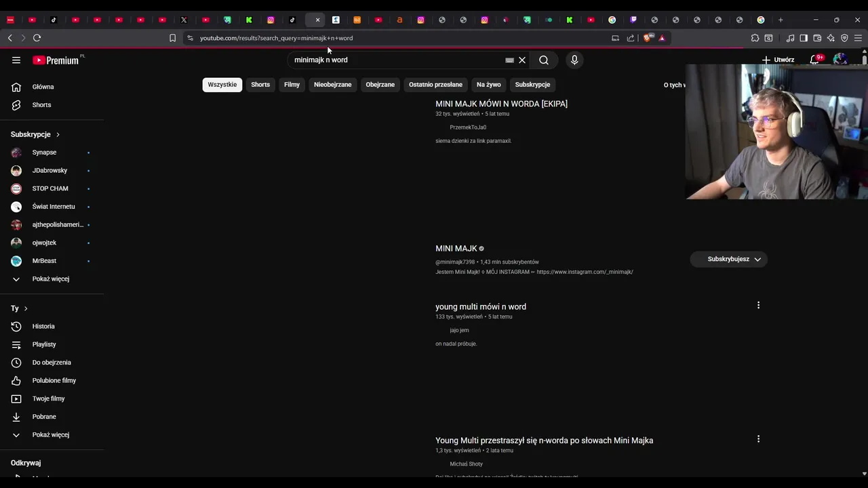This screenshot has width=868, height=488.
Task: Clear the search query with the X
Action: tap(522, 60)
